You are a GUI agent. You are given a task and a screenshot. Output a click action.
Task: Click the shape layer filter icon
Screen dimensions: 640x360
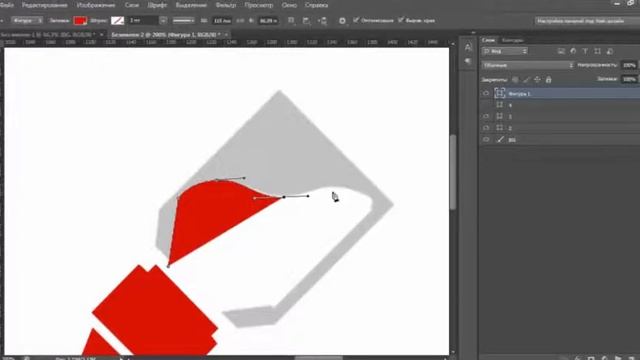click(x=597, y=51)
